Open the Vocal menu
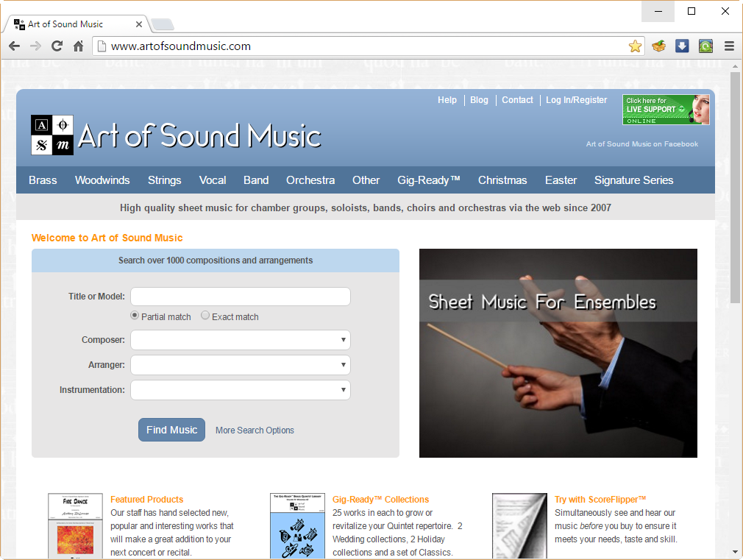This screenshot has width=743, height=560. click(x=213, y=180)
